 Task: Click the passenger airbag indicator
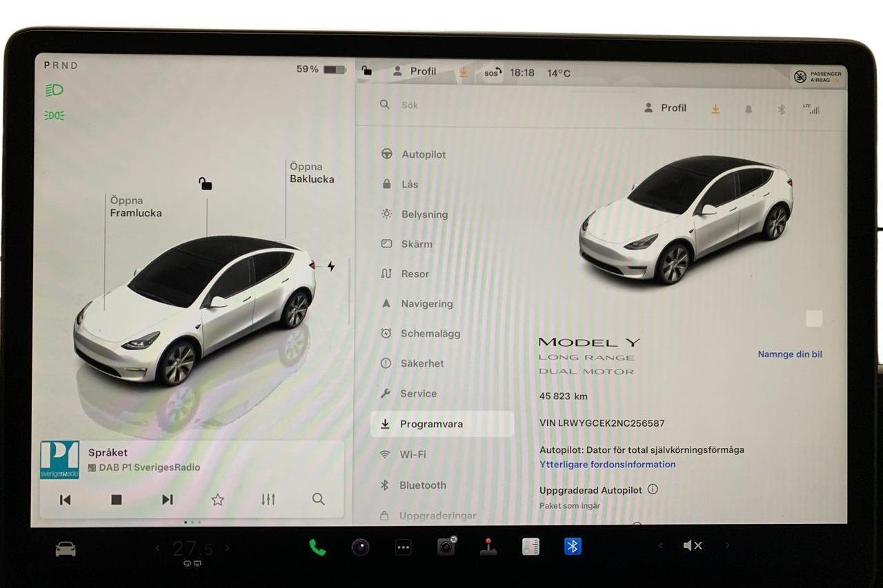818,77
